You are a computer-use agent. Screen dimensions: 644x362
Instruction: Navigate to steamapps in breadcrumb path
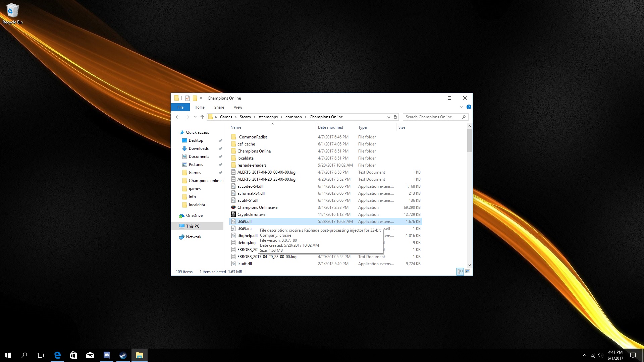[x=268, y=117]
